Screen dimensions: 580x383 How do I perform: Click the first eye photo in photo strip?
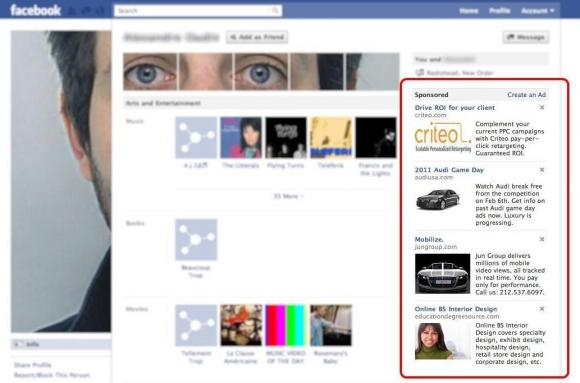(x=150, y=72)
